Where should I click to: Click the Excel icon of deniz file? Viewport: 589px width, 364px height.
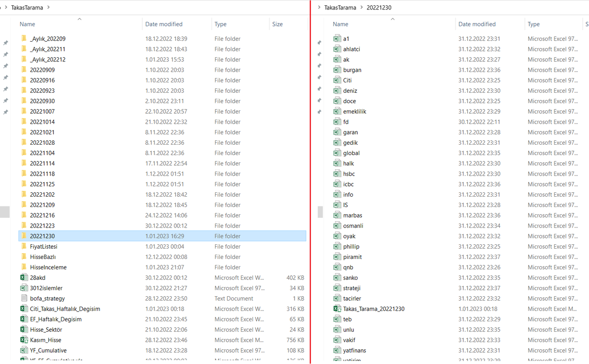click(x=337, y=91)
